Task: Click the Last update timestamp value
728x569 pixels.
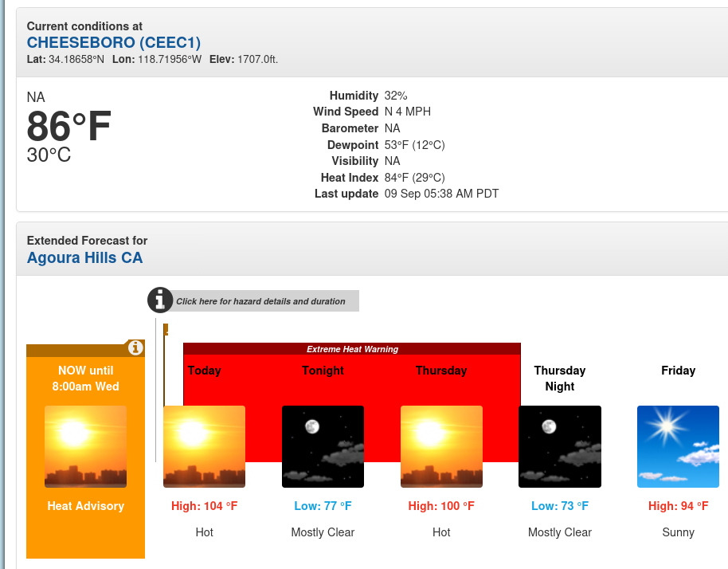Action: 441,194
